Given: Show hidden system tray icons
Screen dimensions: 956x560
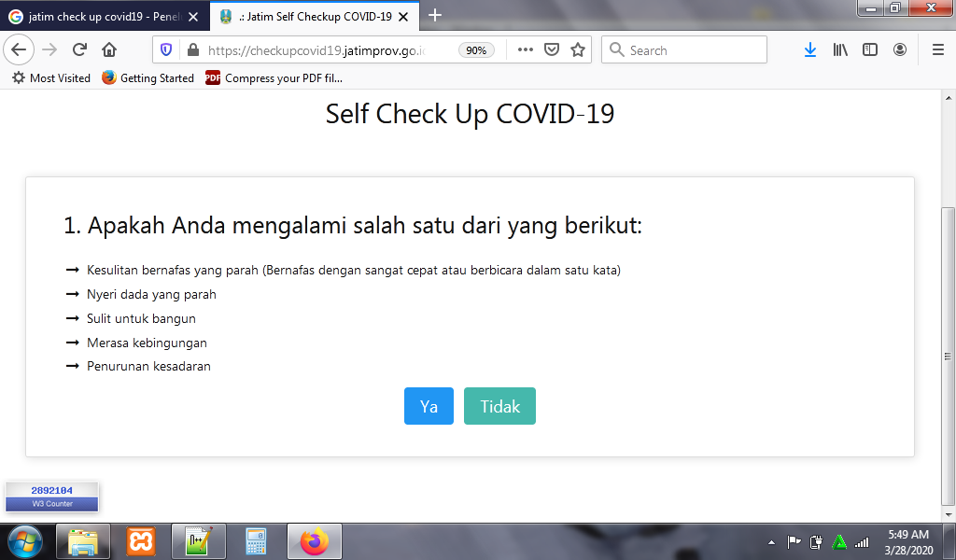Looking at the screenshot, I should [771, 541].
